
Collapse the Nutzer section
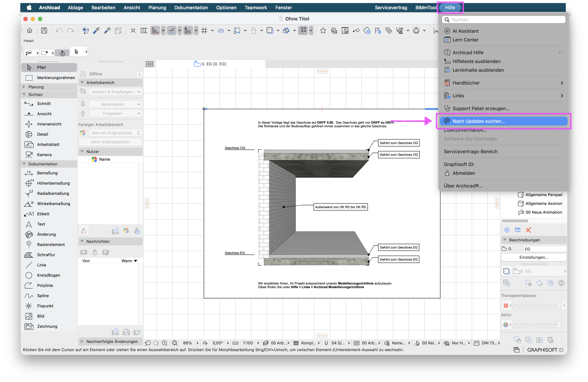82,151
